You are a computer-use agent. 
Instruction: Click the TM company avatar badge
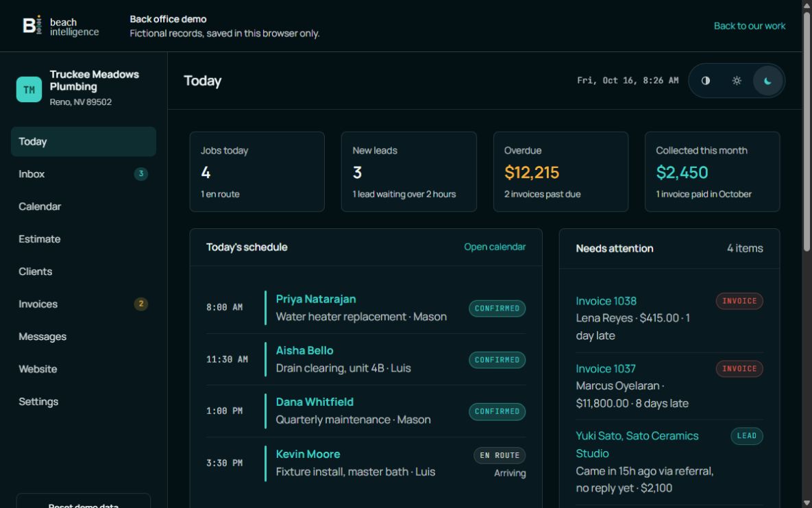(x=29, y=89)
